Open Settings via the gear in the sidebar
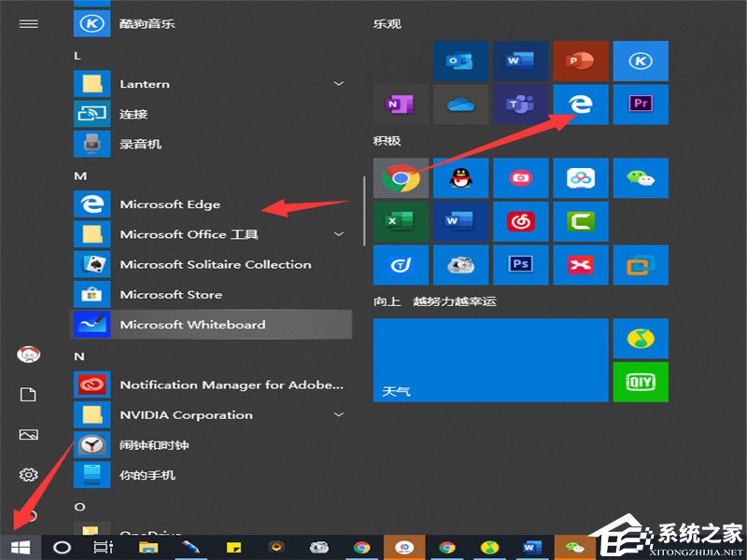Image resolution: width=747 pixels, height=560 pixels. pyautogui.click(x=28, y=474)
